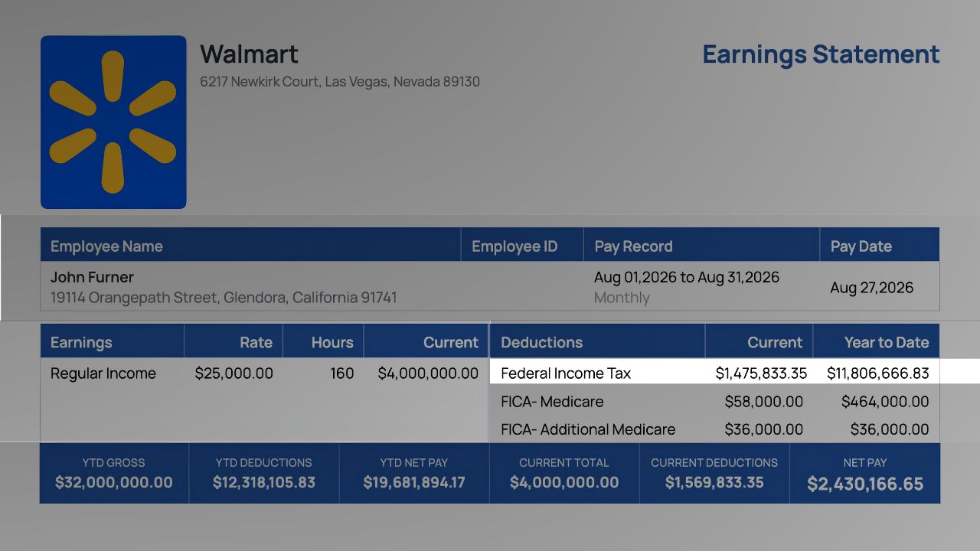Select the FICA- Additional Medicare row label

588,429
